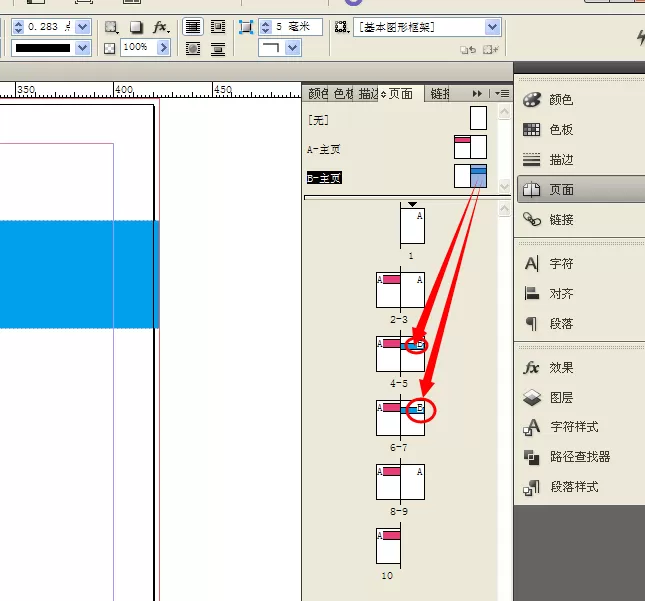645x601 pixels.
Task: Toggle wrap around bounding box option
Action: 218,27
